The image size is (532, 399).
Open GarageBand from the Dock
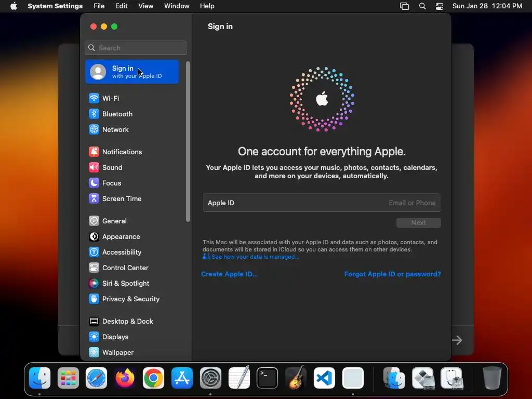pyautogui.click(x=296, y=377)
